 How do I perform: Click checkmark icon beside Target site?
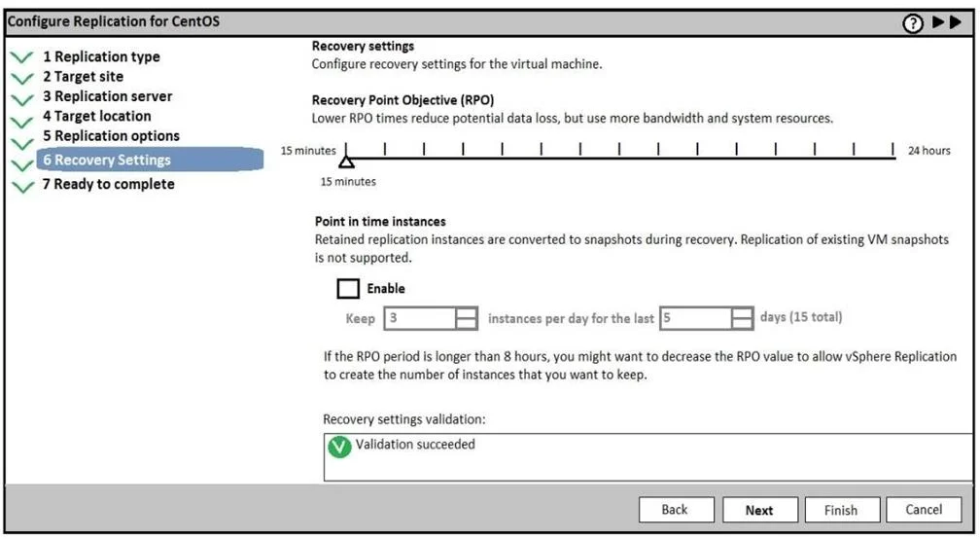21,78
